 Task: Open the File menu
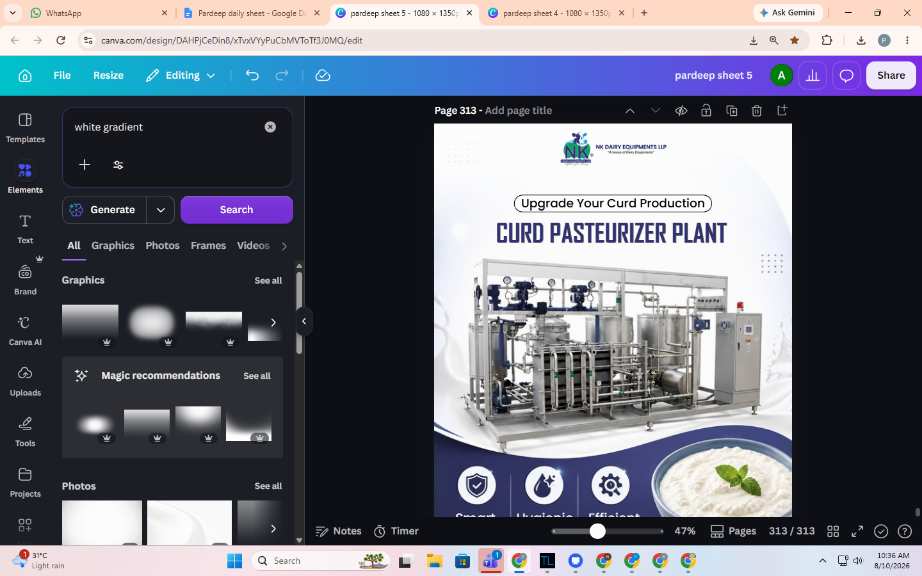point(62,75)
